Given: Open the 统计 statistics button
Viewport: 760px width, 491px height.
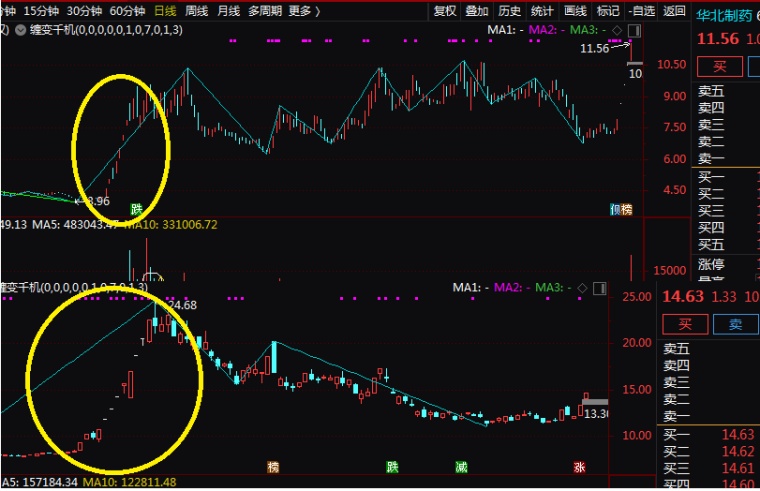Looking at the screenshot, I should coord(542,11).
